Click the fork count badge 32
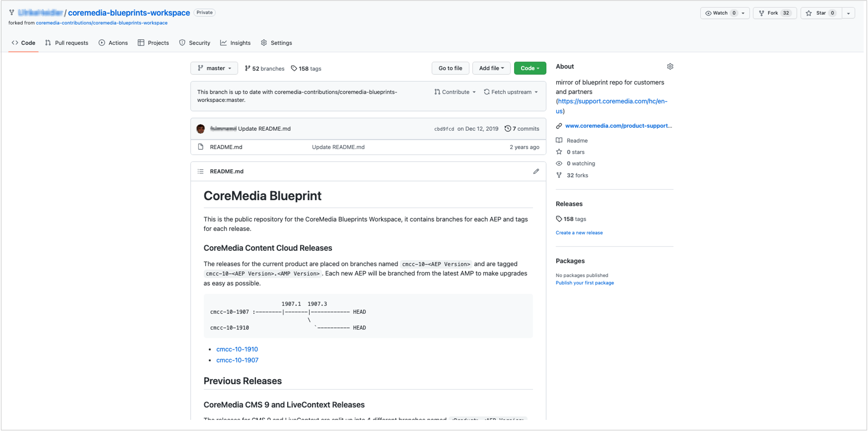This screenshot has width=868, height=431. point(786,13)
